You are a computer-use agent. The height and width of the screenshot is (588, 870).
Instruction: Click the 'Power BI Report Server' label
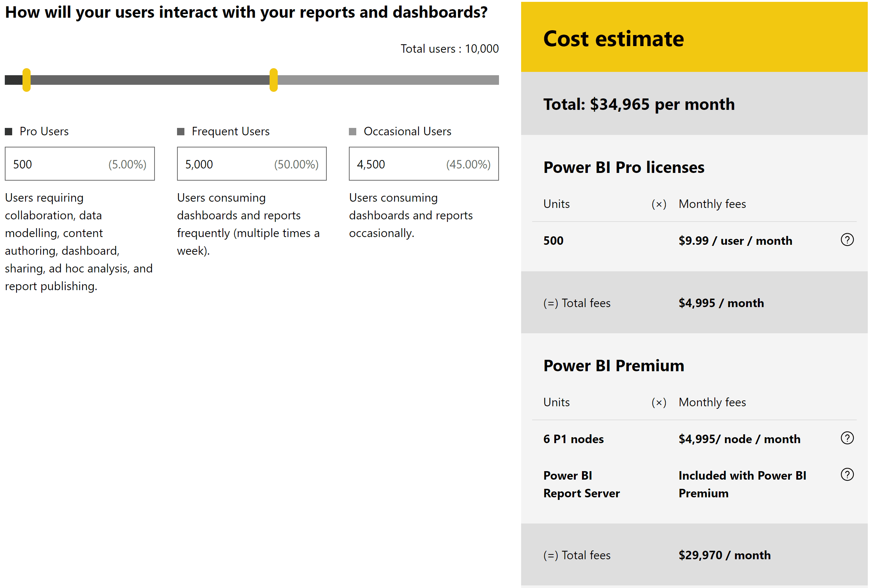pos(581,484)
